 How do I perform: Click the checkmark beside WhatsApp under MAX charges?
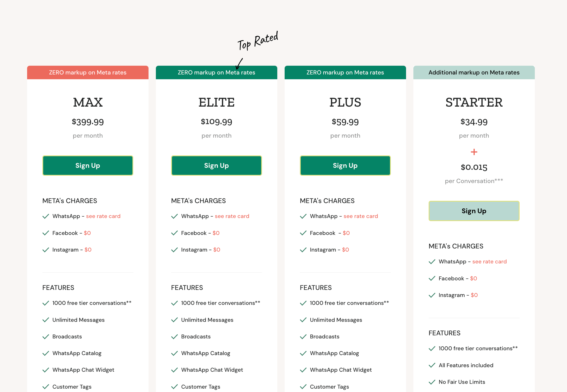click(x=46, y=216)
